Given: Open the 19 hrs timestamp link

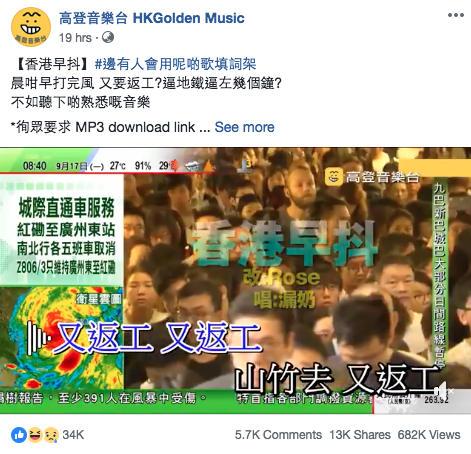Looking at the screenshot, I should click(x=75, y=38).
